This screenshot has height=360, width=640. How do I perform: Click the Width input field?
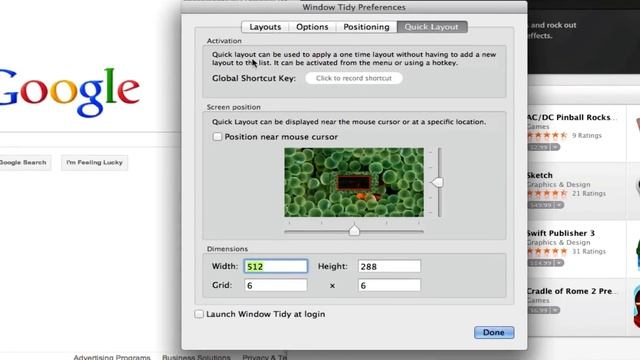pos(276,266)
